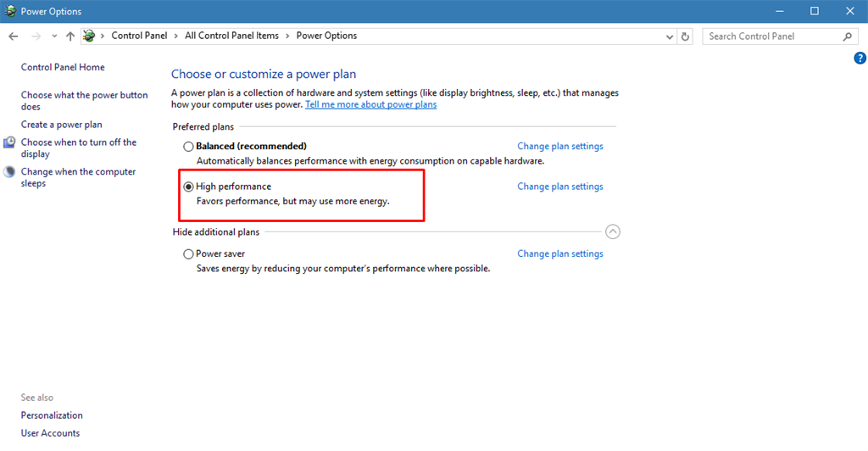Expand the address bar history dropdown
Screen dimensions: 868x451
tap(669, 36)
